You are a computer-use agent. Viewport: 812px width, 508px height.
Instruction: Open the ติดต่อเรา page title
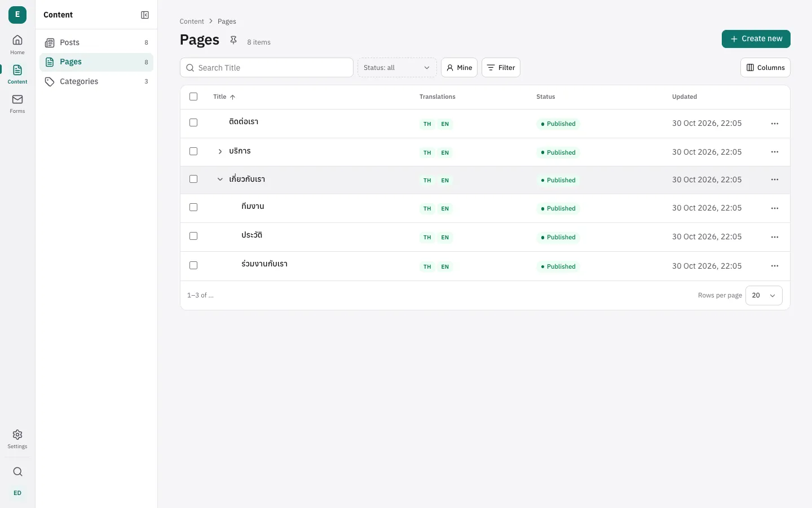point(244,122)
